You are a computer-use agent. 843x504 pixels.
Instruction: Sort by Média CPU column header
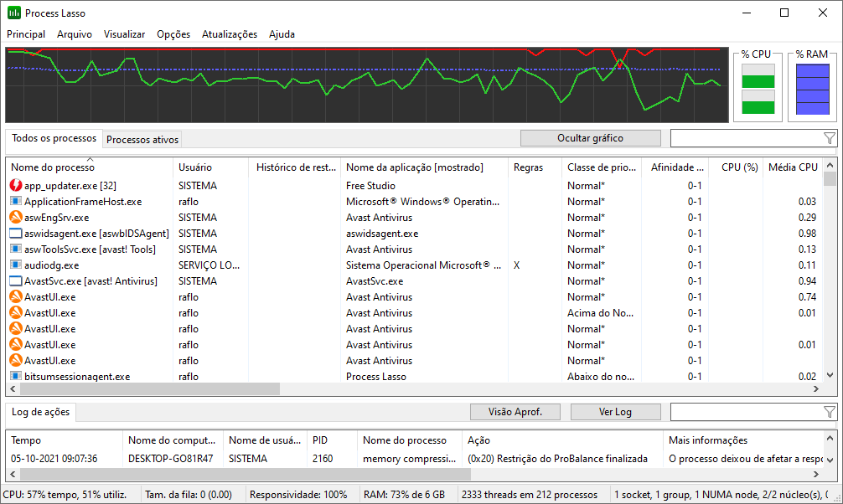click(x=793, y=167)
